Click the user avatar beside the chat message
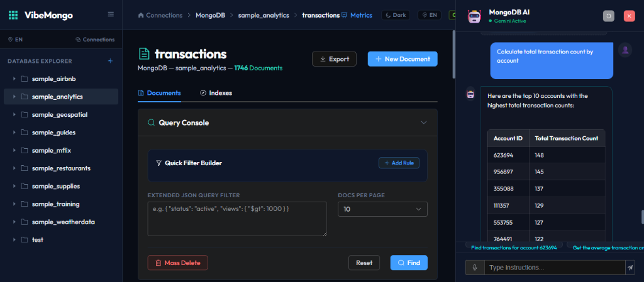Screen dimensions: 644x282 coord(625,50)
